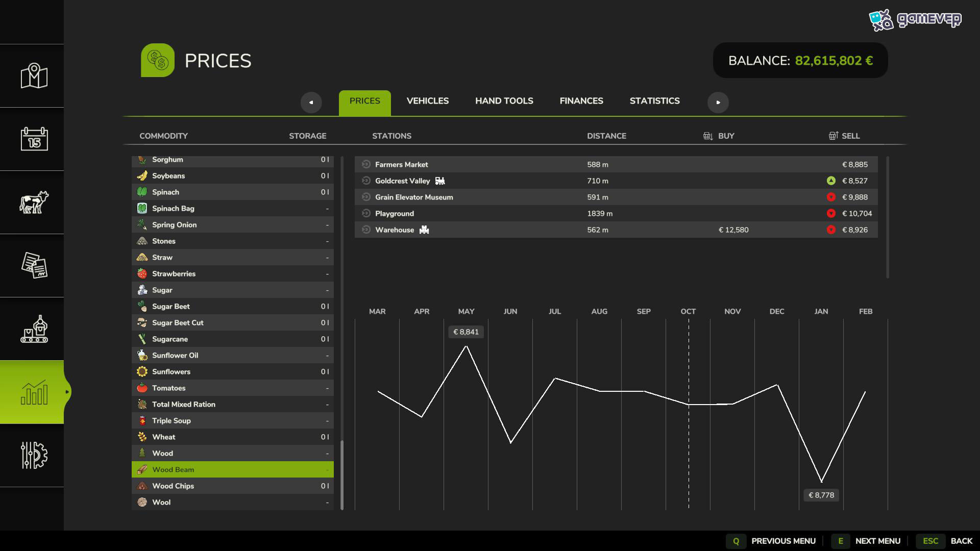Open the calendar sidebar icon
This screenshot has width=980, height=551.
34,139
